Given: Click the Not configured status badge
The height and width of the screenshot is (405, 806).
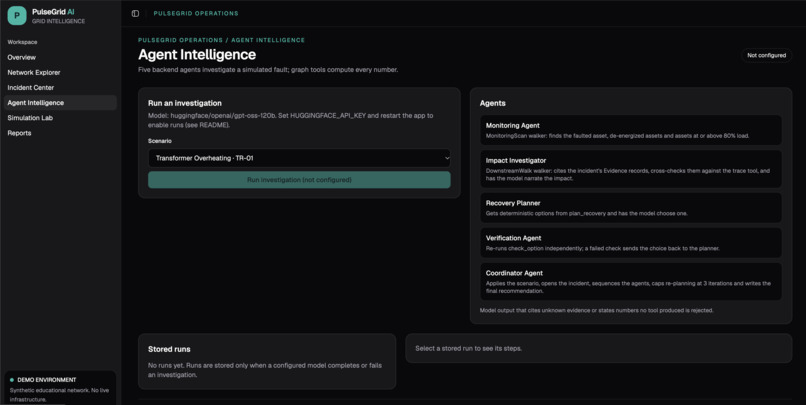Looking at the screenshot, I should tap(766, 55).
